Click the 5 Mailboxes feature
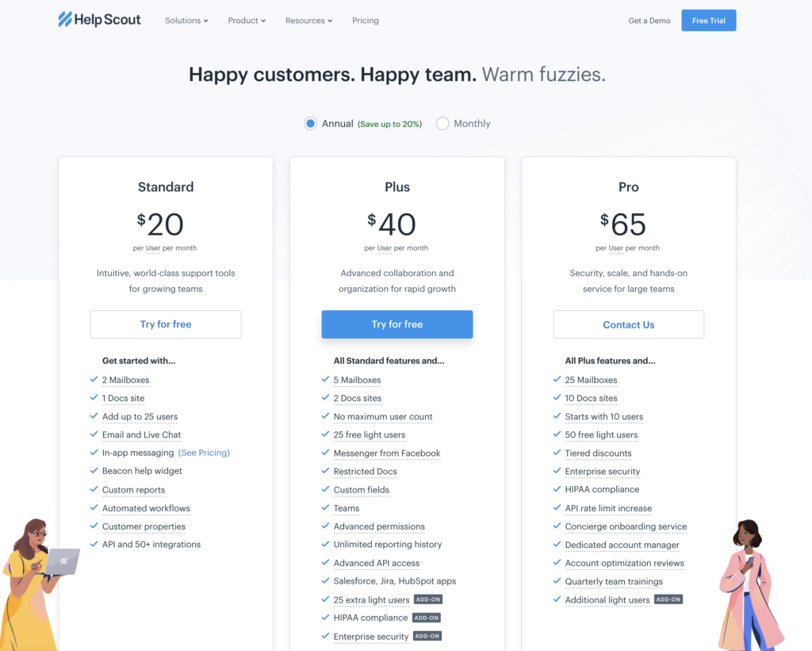Image resolution: width=812 pixels, height=651 pixels. coord(358,380)
